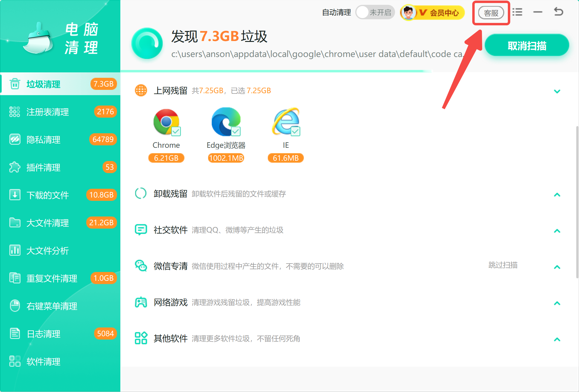
Task: Expand the 卸载残留 section chevron
Action: point(557,195)
